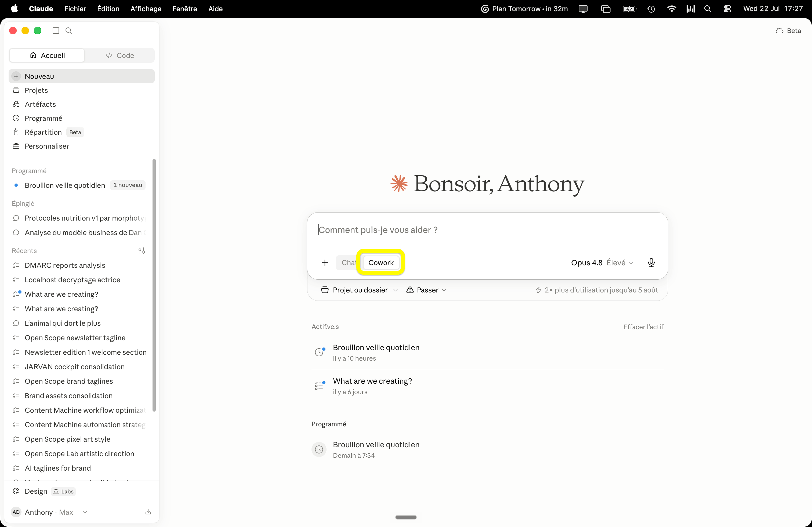Open Personnaliser in the sidebar
This screenshot has height=527, width=812.
click(81, 146)
